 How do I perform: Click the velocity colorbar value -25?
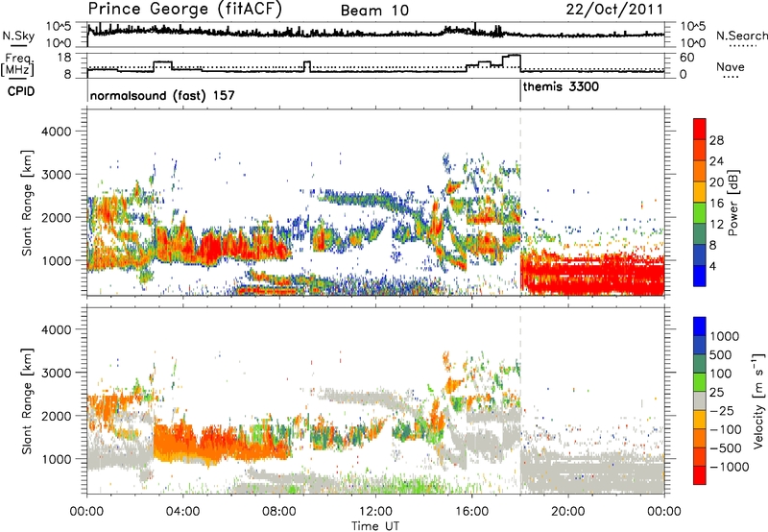pos(722,410)
